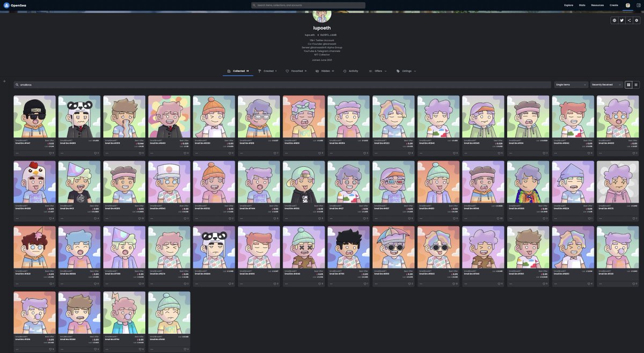Click the smallbros collection search field
644x353 pixels.
click(x=282, y=85)
